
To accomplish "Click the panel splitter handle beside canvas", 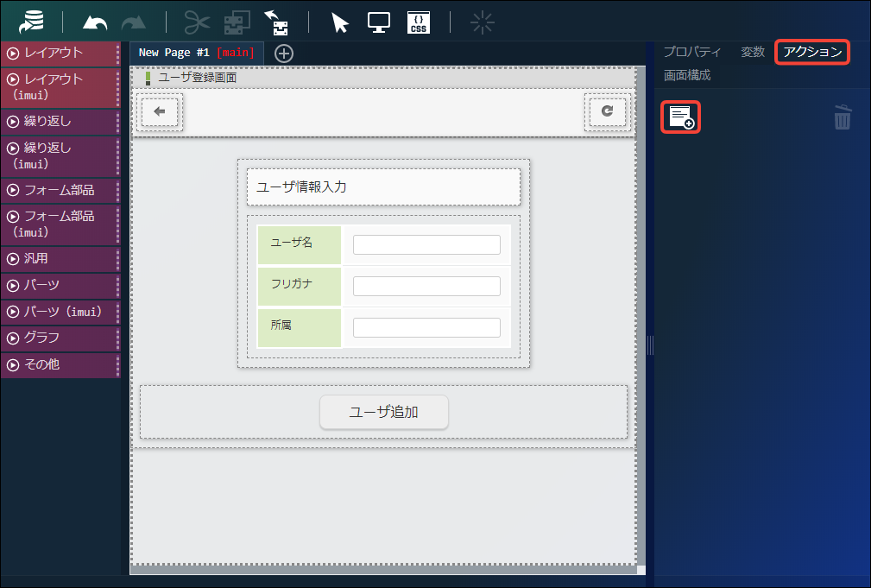I will click(650, 345).
